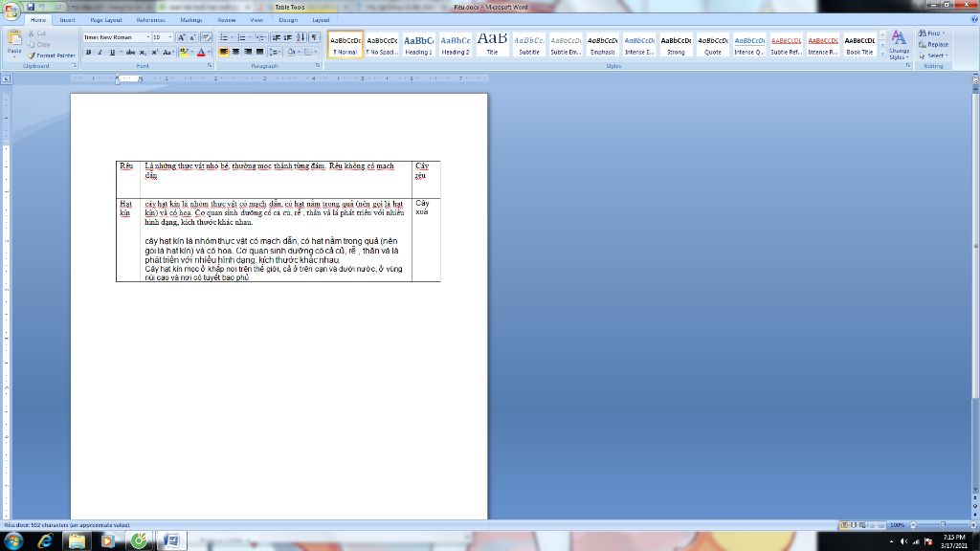Justify the paragraph text
This screenshot has height=551, width=980.
point(259,53)
